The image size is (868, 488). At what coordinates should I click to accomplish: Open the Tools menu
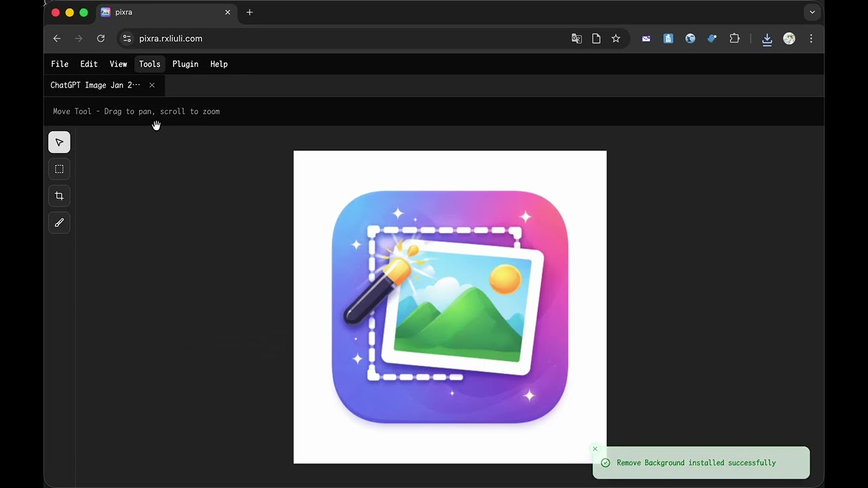(x=149, y=64)
